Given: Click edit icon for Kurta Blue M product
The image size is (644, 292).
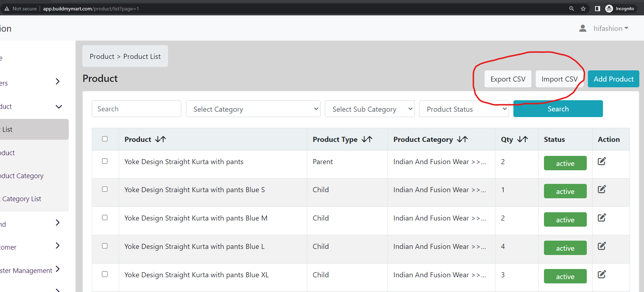Looking at the screenshot, I should point(602,218).
